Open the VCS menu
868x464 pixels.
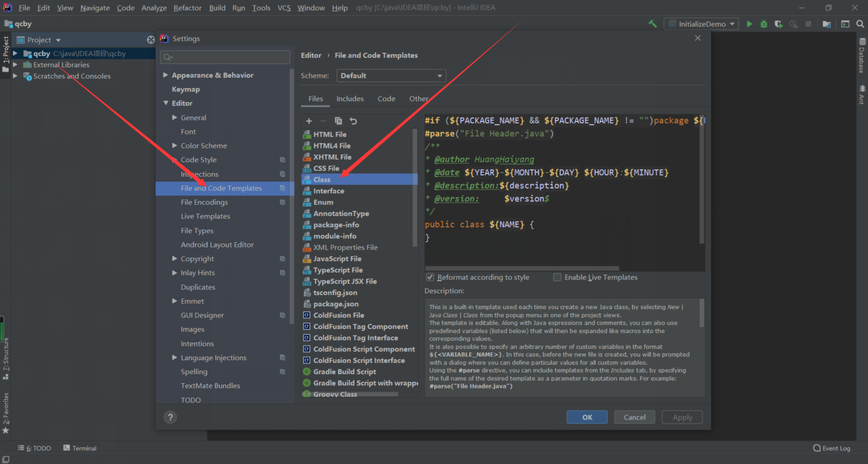[284, 8]
